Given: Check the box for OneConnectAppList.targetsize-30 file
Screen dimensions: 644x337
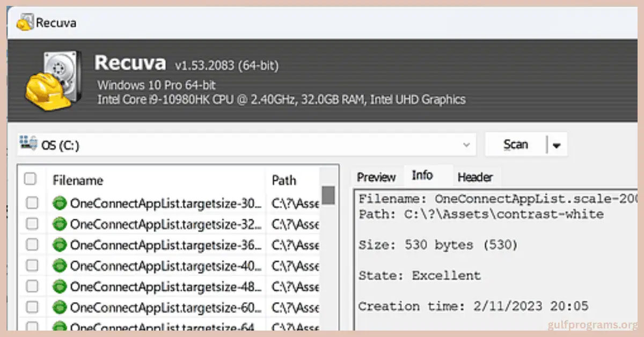Looking at the screenshot, I should 32,203.
